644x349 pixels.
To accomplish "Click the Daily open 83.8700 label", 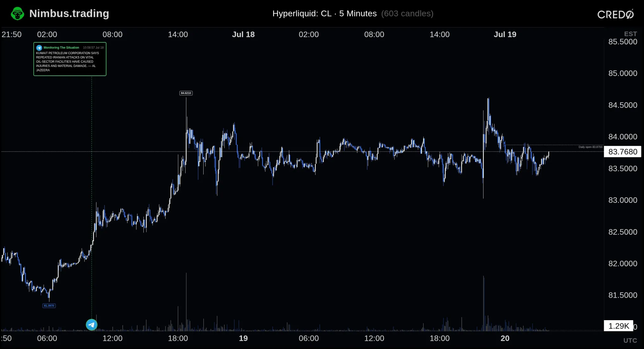I will tap(590, 147).
